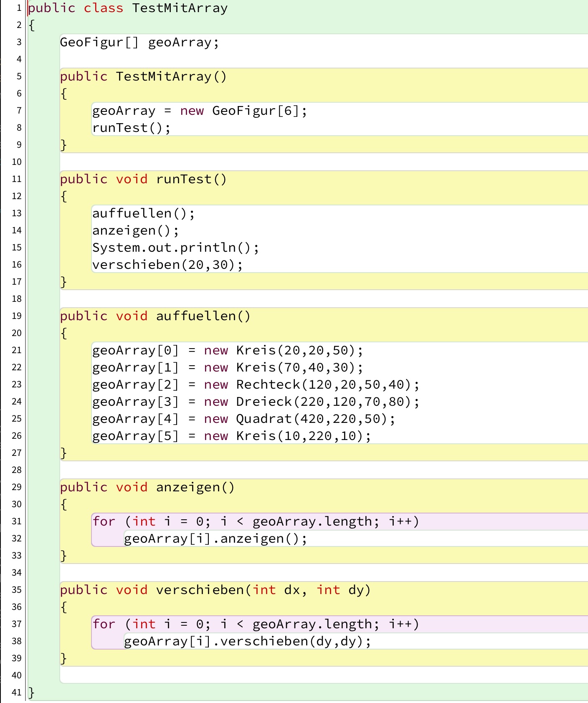Set breakpoint at line number 13 margin
This screenshot has width=588, height=703.
tap(17, 213)
